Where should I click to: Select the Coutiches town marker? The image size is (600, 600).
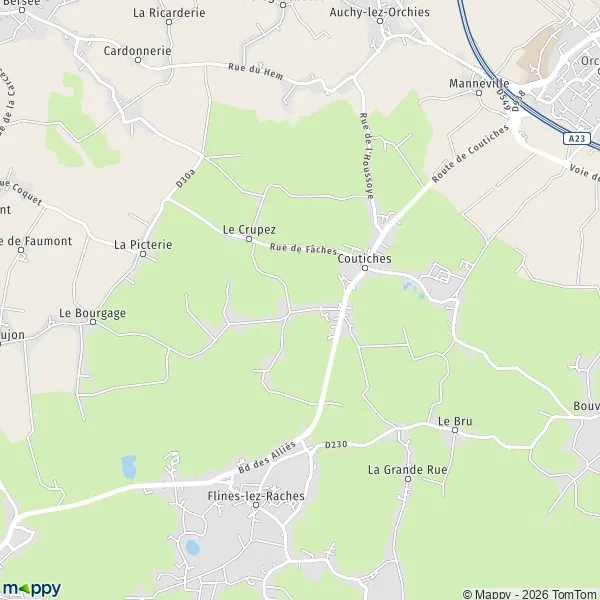(365, 268)
